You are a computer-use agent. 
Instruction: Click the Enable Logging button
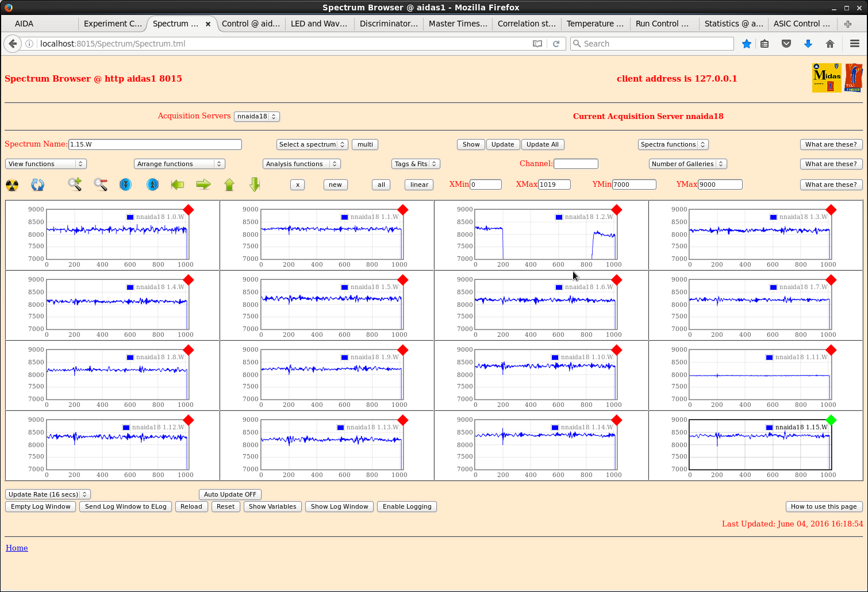pyautogui.click(x=407, y=506)
